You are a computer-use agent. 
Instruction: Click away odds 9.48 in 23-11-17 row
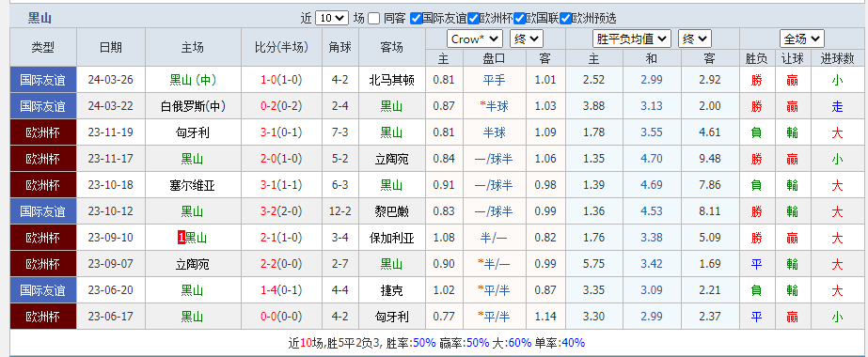coord(710,159)
